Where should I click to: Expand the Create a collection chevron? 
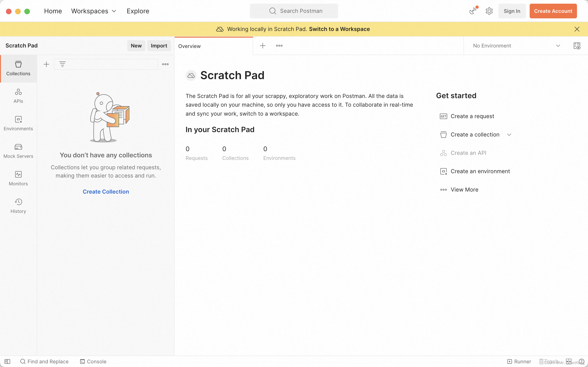pyautogui.click(x=509, y=135)
